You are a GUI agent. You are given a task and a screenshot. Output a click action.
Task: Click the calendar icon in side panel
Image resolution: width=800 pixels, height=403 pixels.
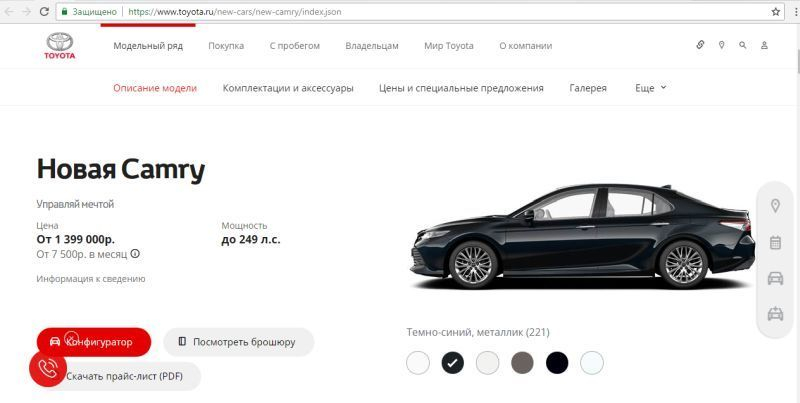pos(776,242)
